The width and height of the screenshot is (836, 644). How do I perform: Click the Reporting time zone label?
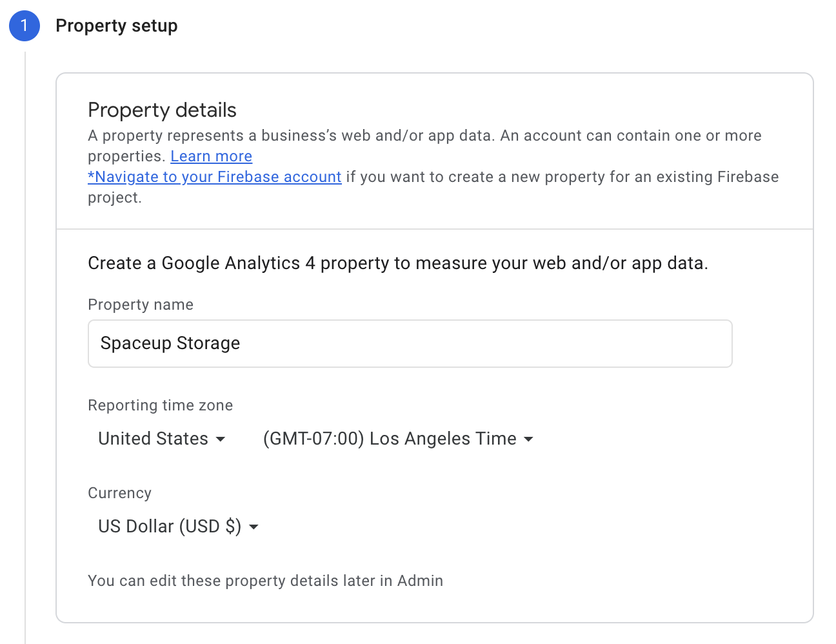point(161,405)
